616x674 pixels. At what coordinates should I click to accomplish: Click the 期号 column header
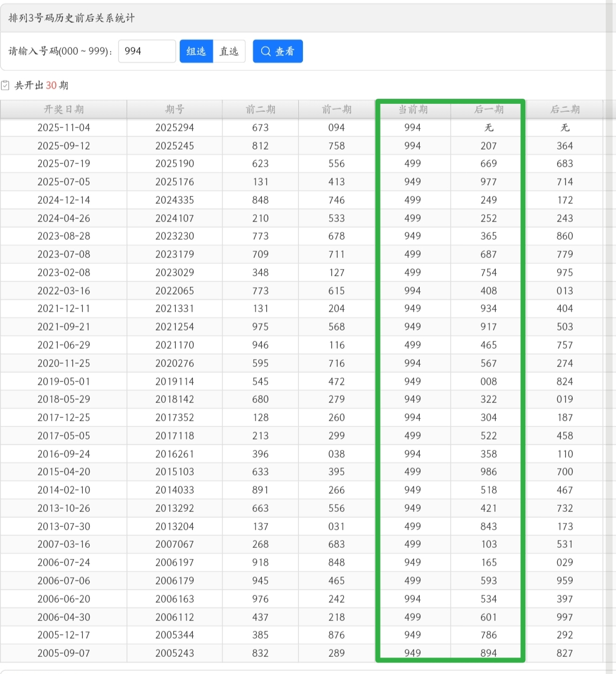click(175, 109)
